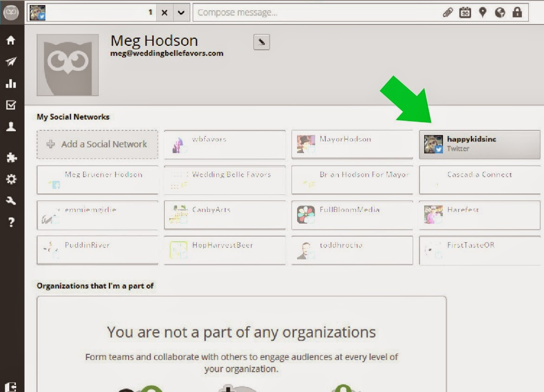This screenshot has height=392, width=544.
Task: Click the meg@weddingbellefavors.com email text
Action: [167, 53]
